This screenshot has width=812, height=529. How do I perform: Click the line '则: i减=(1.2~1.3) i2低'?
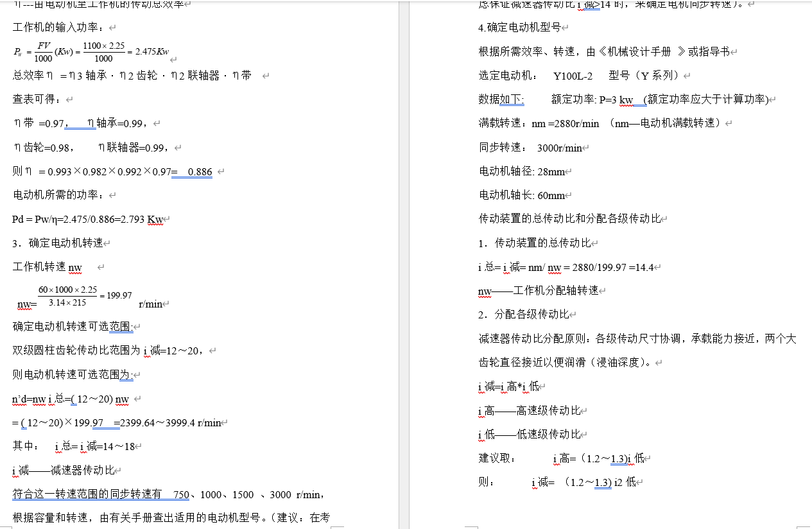pyautogui.click(x=557, y=482)
